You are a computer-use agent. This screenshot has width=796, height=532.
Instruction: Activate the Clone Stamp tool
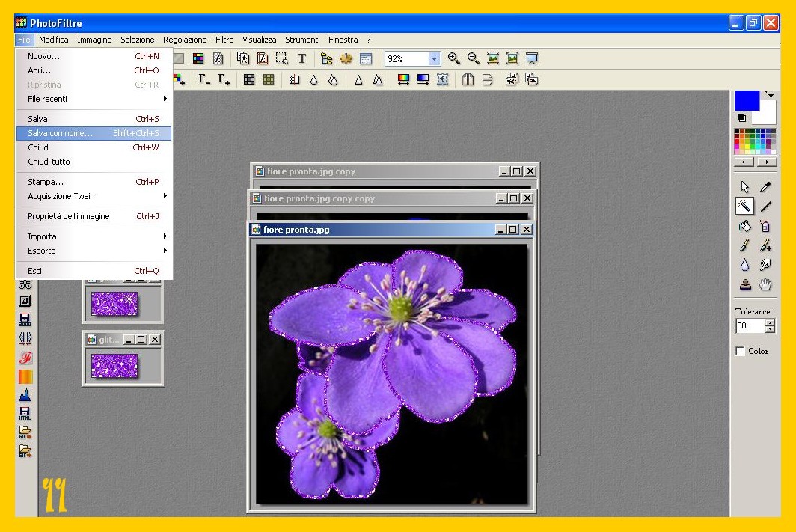click(x=744, y=284)
